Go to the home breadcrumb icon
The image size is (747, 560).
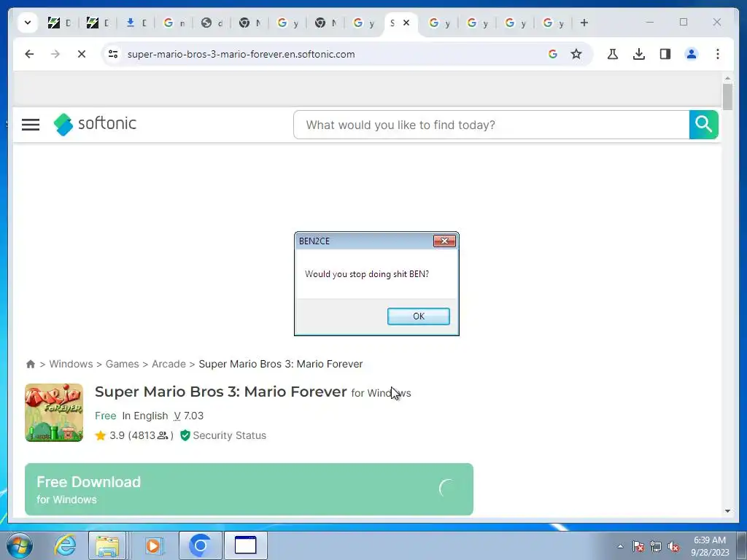coord(31,365)
